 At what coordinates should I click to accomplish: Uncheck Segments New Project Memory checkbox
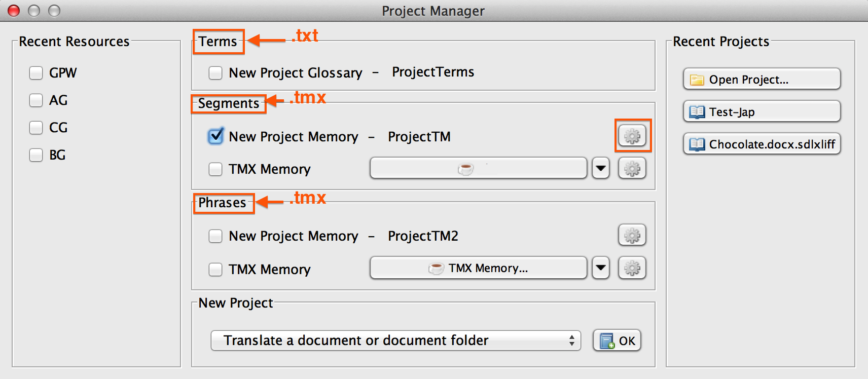click(x=216, y=136)
